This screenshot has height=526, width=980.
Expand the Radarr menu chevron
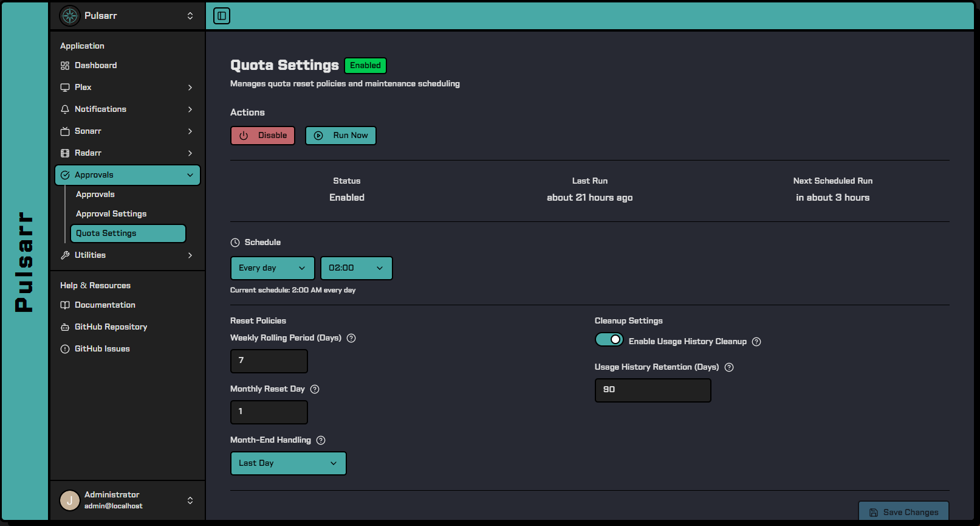click(x=190, y=153)
